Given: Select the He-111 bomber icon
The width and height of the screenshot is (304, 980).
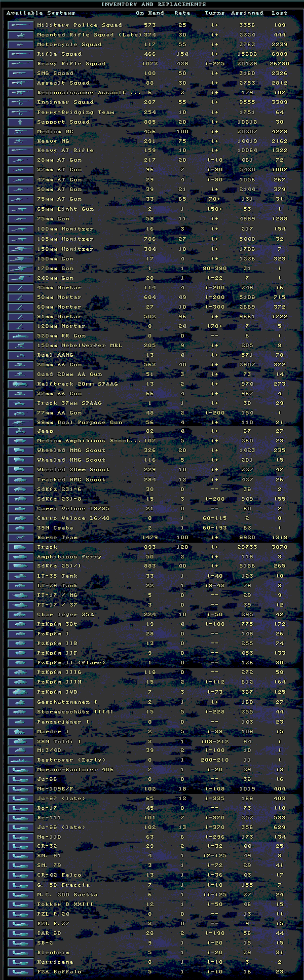Looking at the screenshot, I should (x=21, y=817).
